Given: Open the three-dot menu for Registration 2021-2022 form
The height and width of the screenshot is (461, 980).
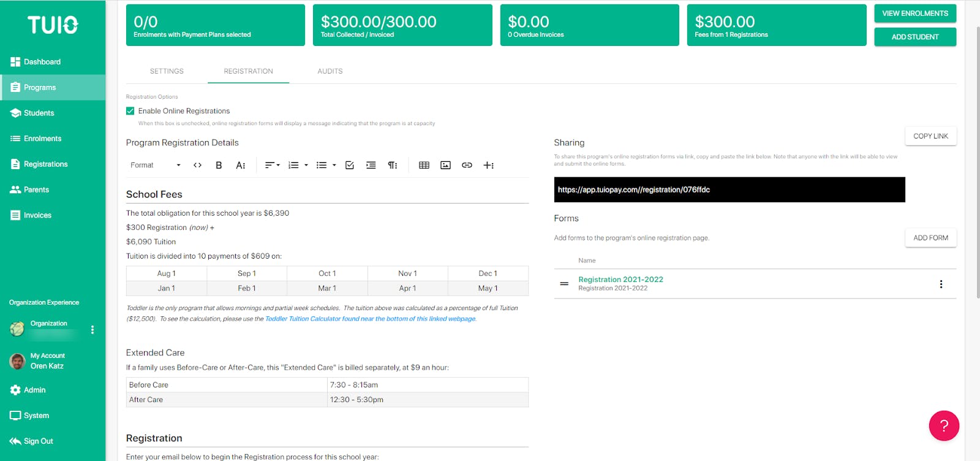Looking at the screenshot, I should [x=941, y=284].
